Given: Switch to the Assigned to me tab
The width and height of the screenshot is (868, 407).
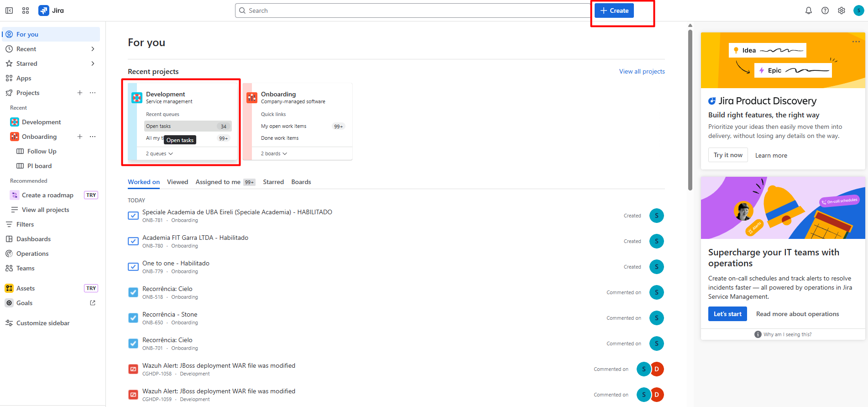Looking at the screenshot, I should (225, 182).
